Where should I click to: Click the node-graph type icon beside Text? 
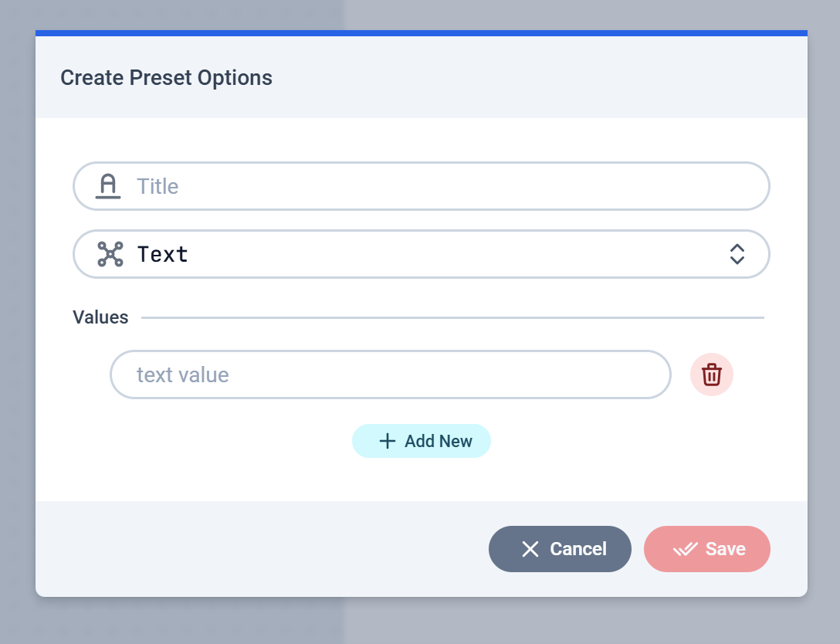tap(110, 254)
